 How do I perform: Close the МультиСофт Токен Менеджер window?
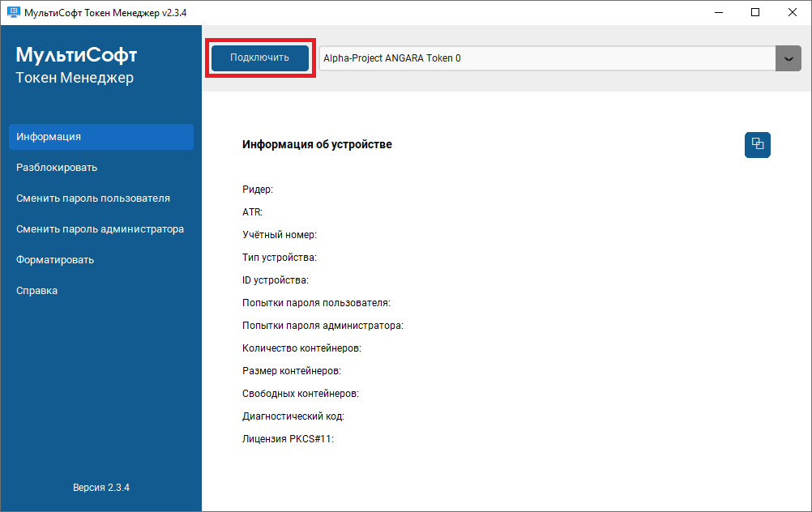(793, 12)
